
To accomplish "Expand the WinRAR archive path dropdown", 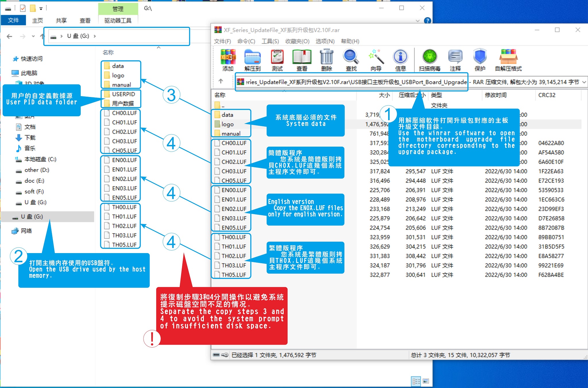I will coord(584,82).
